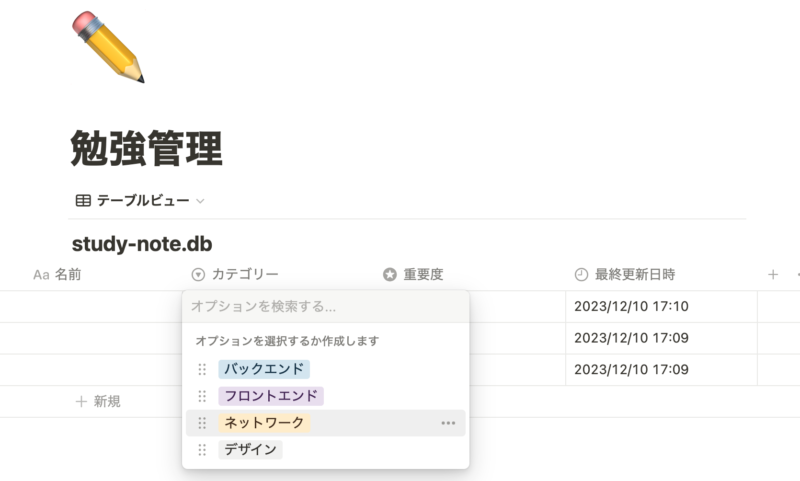This screenshot has height=481, width=800.
Task: Click the star icon beside 重要度
Action: (390, 274)
